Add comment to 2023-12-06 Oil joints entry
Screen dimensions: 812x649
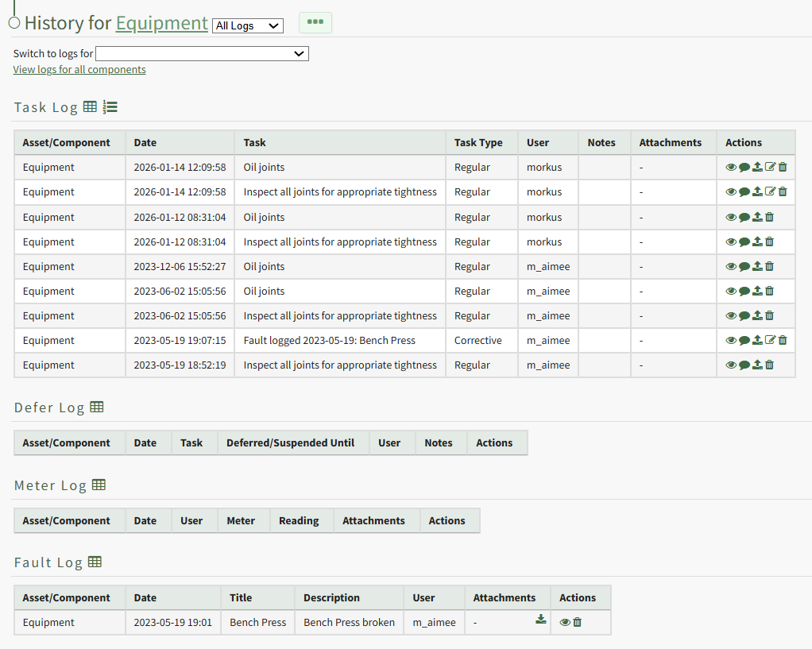tap(744, 266)
